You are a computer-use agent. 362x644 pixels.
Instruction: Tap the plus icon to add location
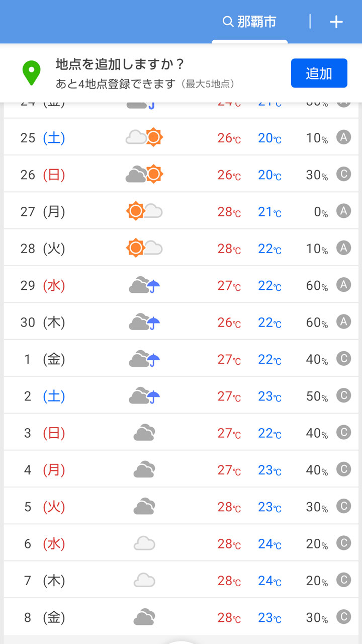tap(336, 22)
